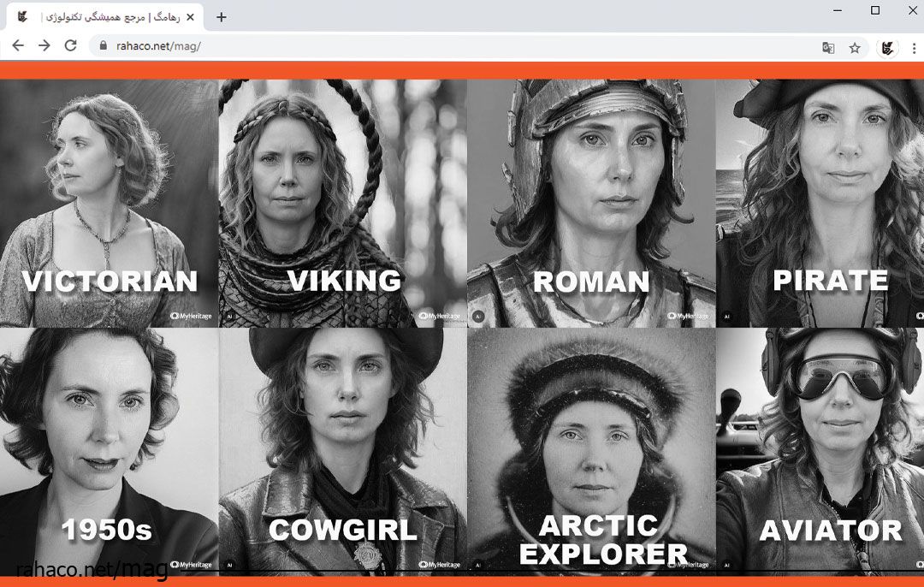Screen dimensions: 924x587
Task: Click the VIKING caption text
Action: (x=345, y=281)
